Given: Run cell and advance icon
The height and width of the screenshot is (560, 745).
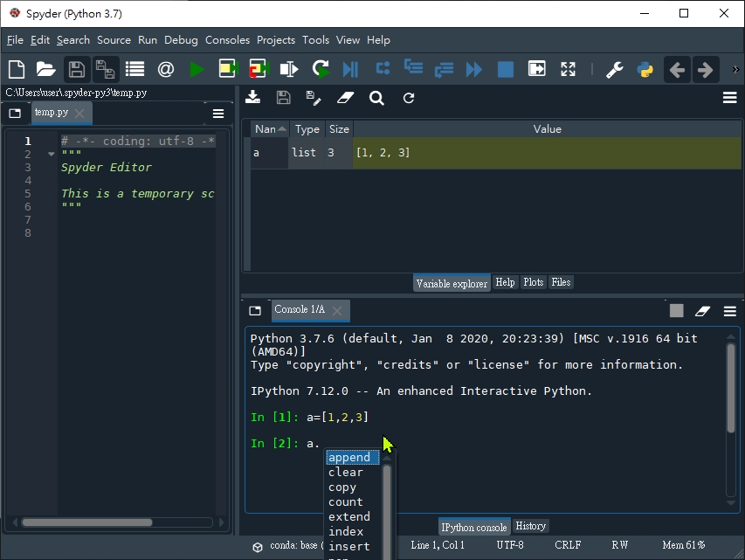Looking at the screenshot, I should (259, 69).
